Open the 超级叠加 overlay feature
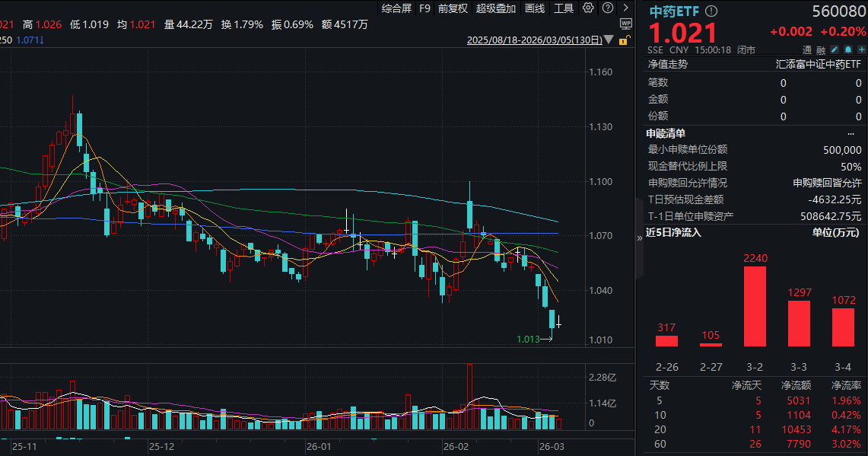The image size is (868, 456). tap(494, 8)
